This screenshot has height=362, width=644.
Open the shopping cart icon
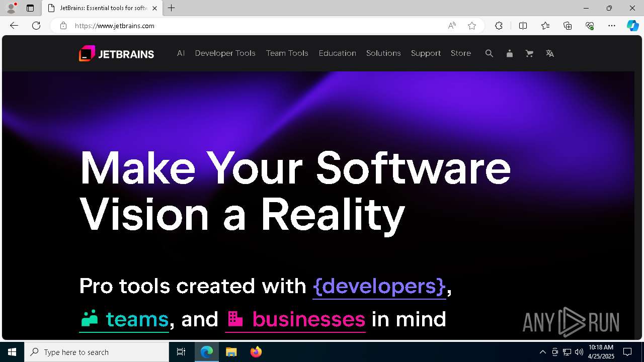529,53
